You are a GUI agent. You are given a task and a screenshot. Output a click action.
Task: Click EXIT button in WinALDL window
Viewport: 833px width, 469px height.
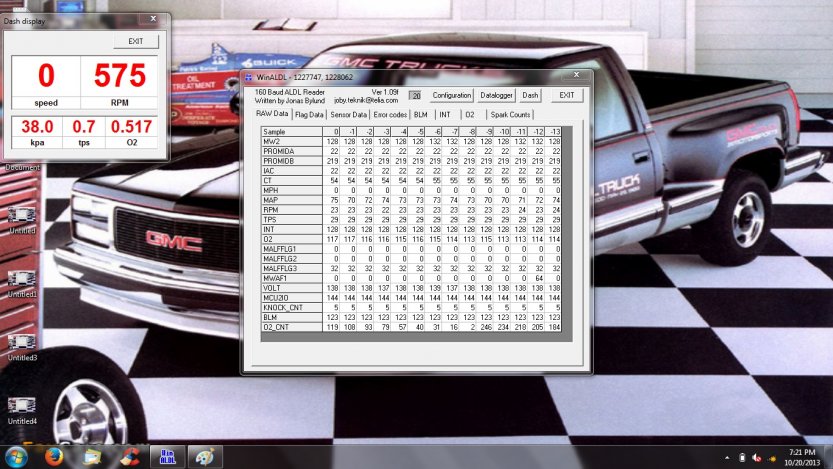(x=567, y=95)
